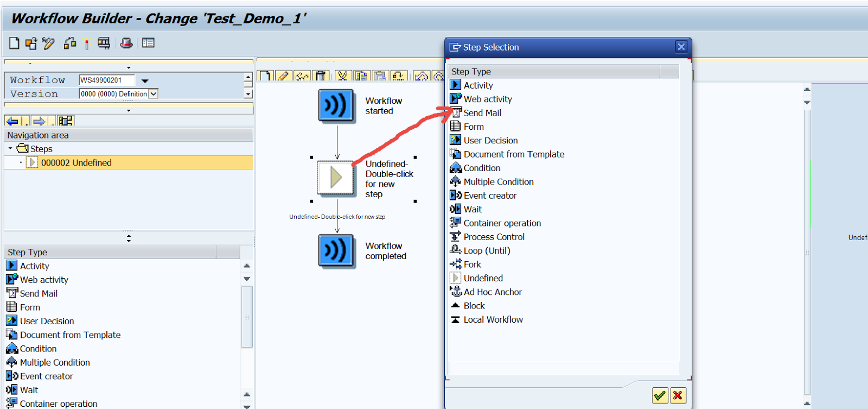The image size is (868, 409).
Task: Choose User Decision in the Step Selection dialog
Action: coord(490,140)
